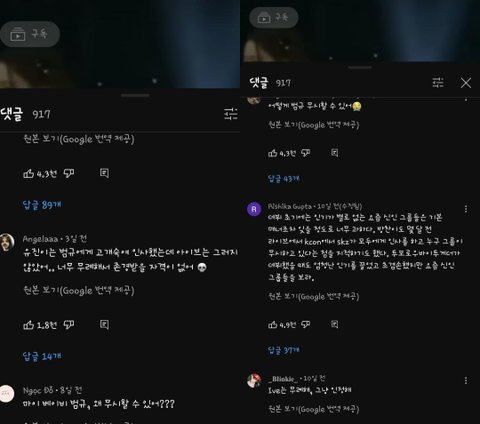480x424 pixels.
Task: Tap the 구독 subscribe button on right video
Action: (x=274, y=17)
